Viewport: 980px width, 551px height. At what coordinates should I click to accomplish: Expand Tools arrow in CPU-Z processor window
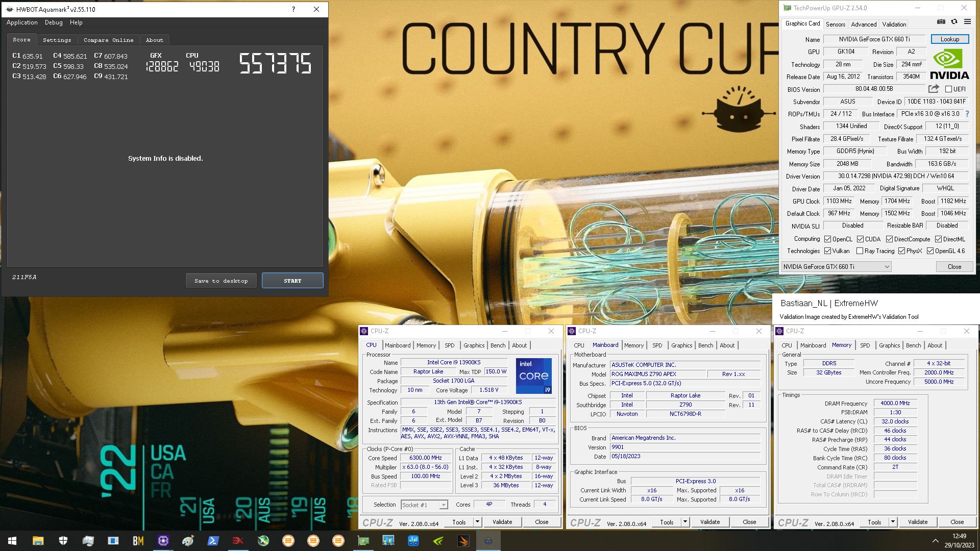tap(477, 522)
